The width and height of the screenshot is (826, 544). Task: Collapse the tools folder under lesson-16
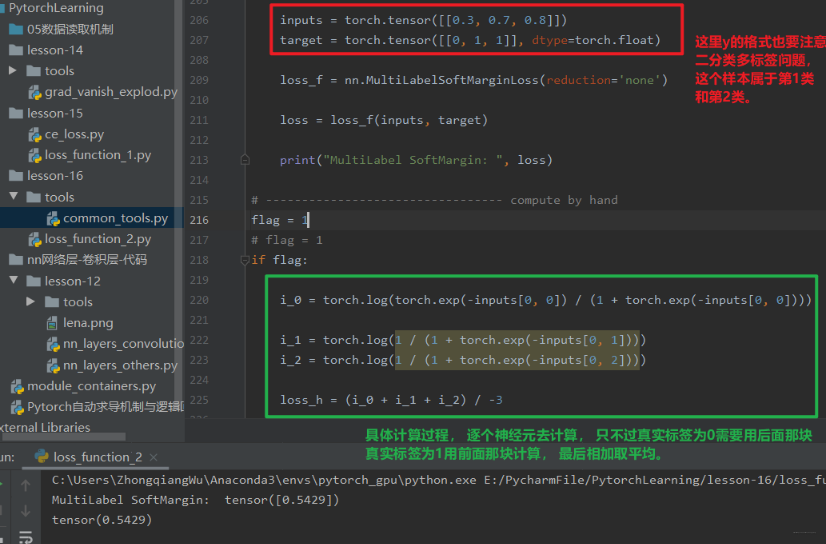coord(14,196)
